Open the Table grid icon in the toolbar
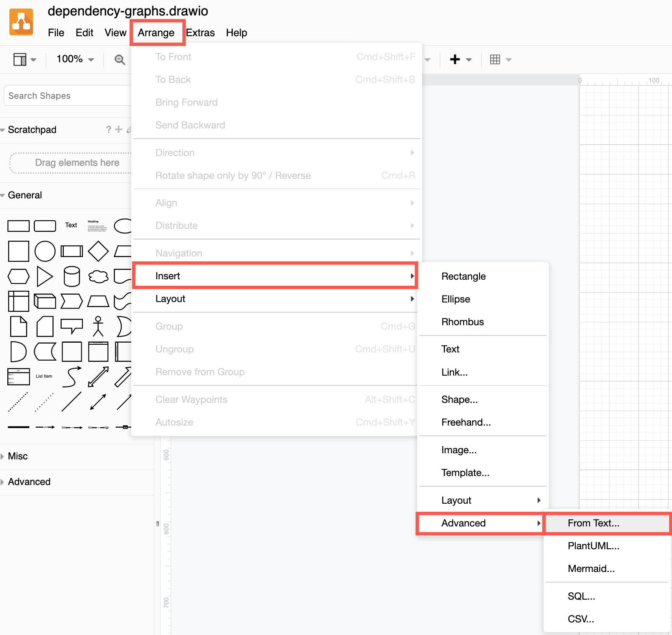Viewport: 672px width, 635px height. coord(495,59)
